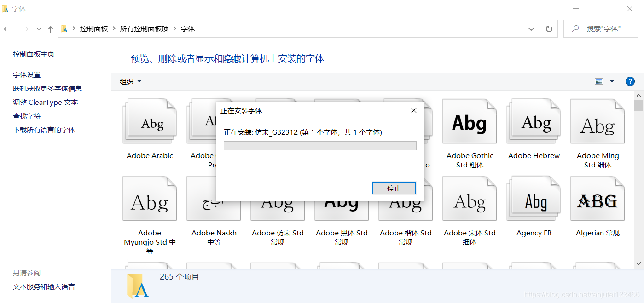The image size is (644, 303).
Task: Click the Adobe Arabic font name label
Action: [x=150, y=155]
